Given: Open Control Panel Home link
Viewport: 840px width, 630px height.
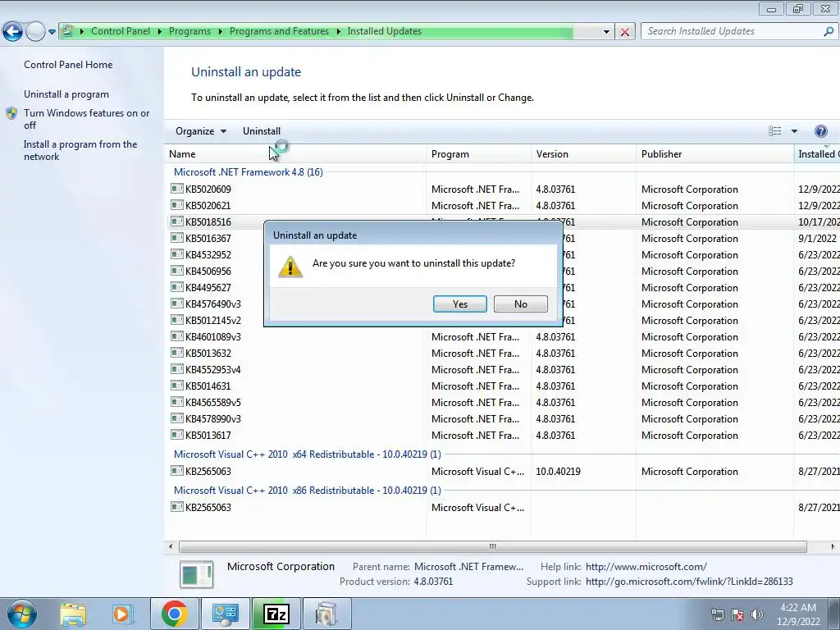Looking at the screenshot, I should pyautogui.click(x=68, y=64).
